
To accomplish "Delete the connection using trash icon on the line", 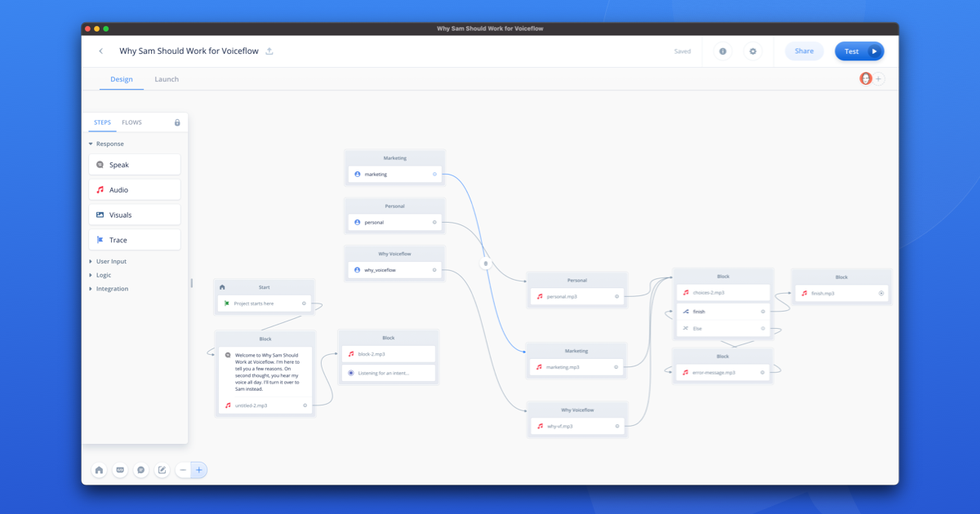I will click(486, 264).
